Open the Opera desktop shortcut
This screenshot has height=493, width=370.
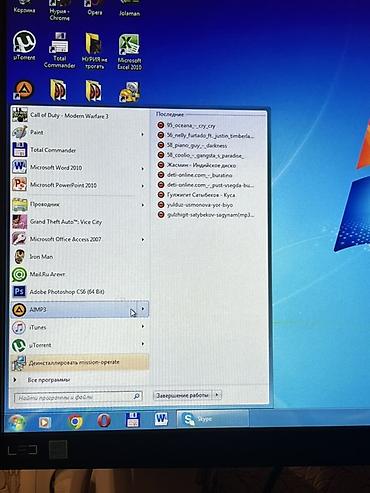click(x=95, y=8)
